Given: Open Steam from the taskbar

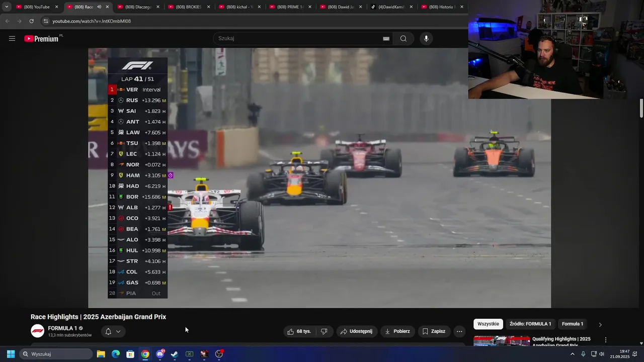Looking at the screenshot, I should pyautogui.click(x=175, y=354).
